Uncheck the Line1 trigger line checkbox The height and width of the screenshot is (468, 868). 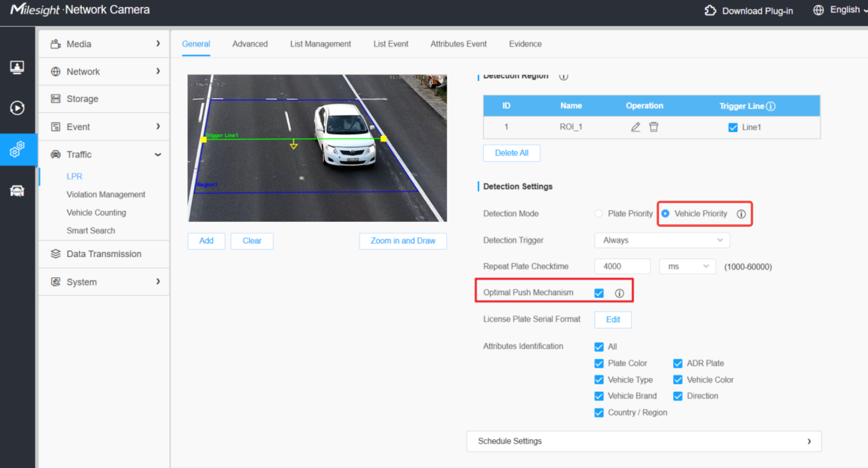[733, 127]
